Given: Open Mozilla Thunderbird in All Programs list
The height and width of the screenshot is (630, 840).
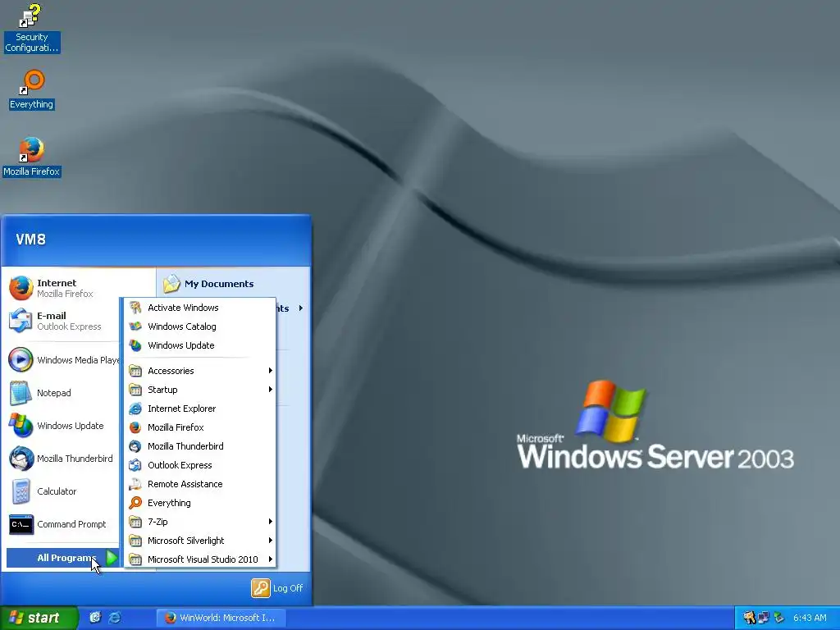Looking at the screenshot, I should (x=200, y=446).
